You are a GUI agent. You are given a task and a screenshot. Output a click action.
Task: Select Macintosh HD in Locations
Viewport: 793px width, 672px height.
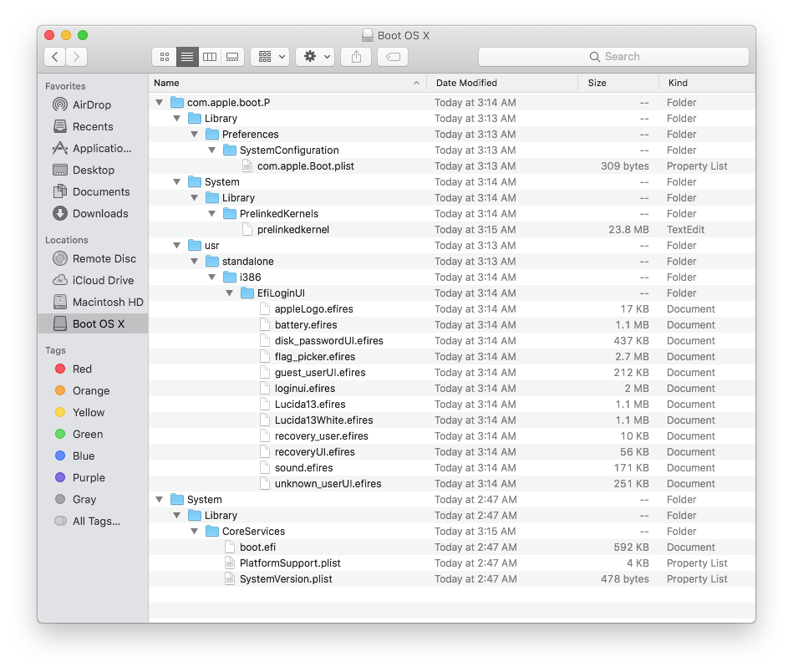click(93, 302)
